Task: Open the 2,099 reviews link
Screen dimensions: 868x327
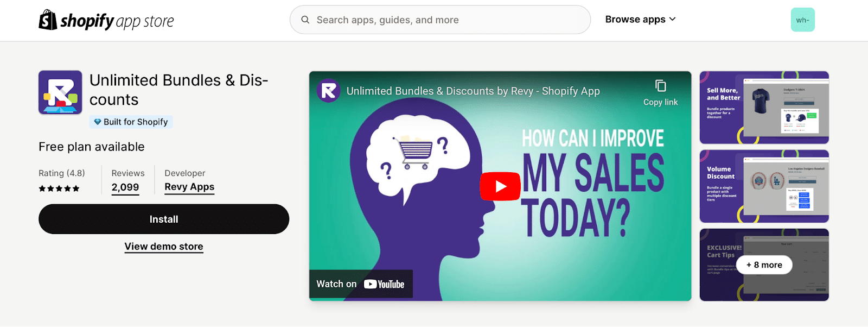Action: click(125, 187)
